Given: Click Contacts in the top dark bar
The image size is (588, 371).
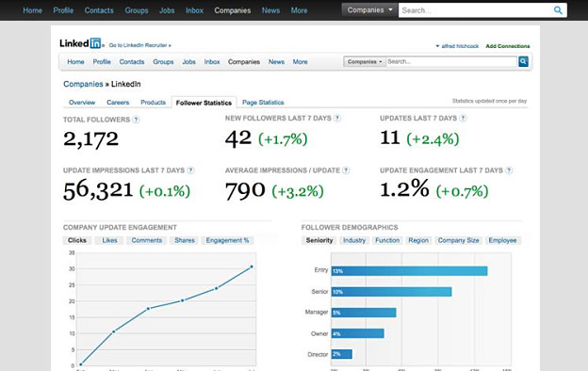Looking at the screenshot, I should (99, 10).
